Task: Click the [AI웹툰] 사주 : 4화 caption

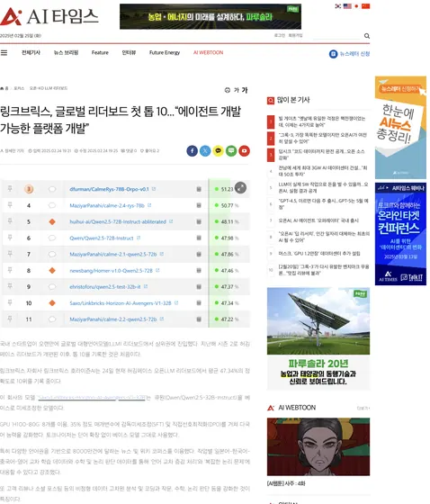Action: tap(286, 483)
